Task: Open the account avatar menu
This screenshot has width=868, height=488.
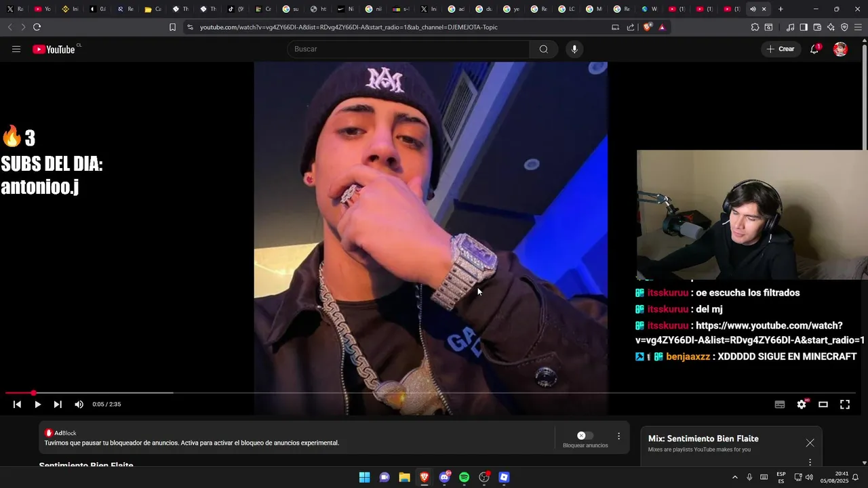Action: coord(840,49)
